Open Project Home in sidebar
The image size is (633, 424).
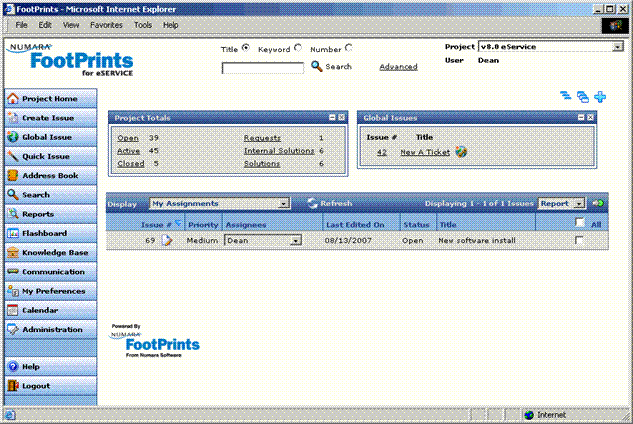click(50, 99)
